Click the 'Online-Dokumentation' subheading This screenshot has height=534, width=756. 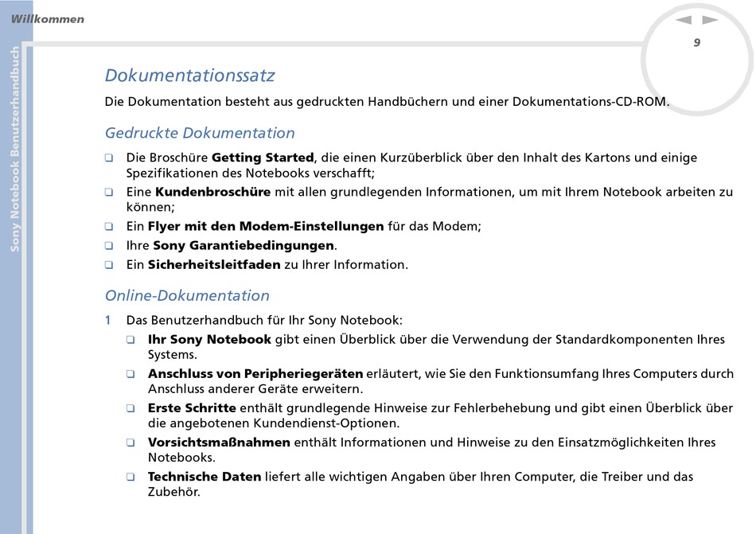(187, 295)
